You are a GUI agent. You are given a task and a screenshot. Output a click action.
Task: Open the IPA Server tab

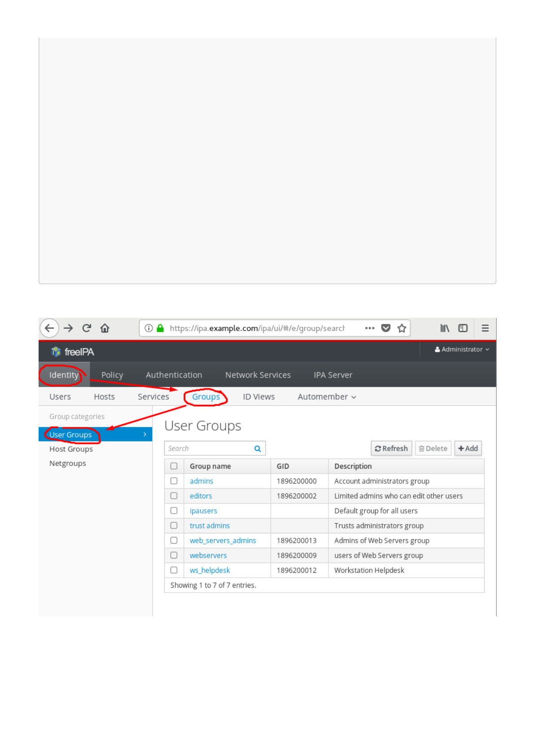click(333, 375)
